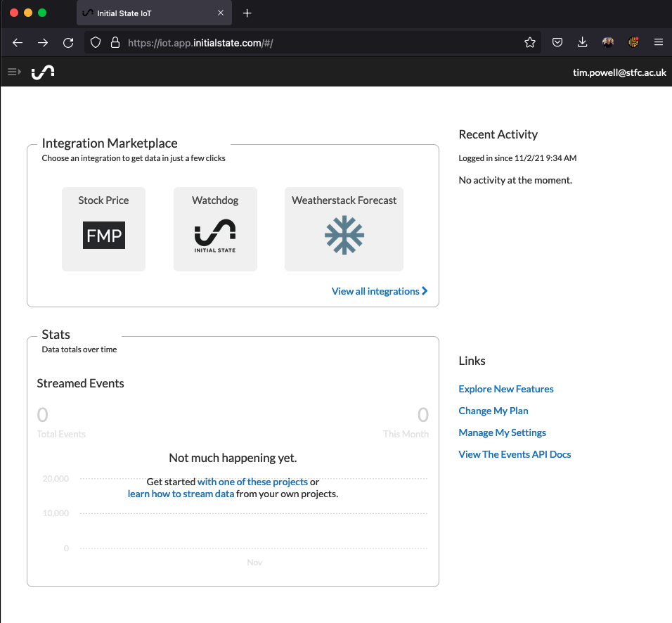Go to Manage My Settings link

coord(503,432)
